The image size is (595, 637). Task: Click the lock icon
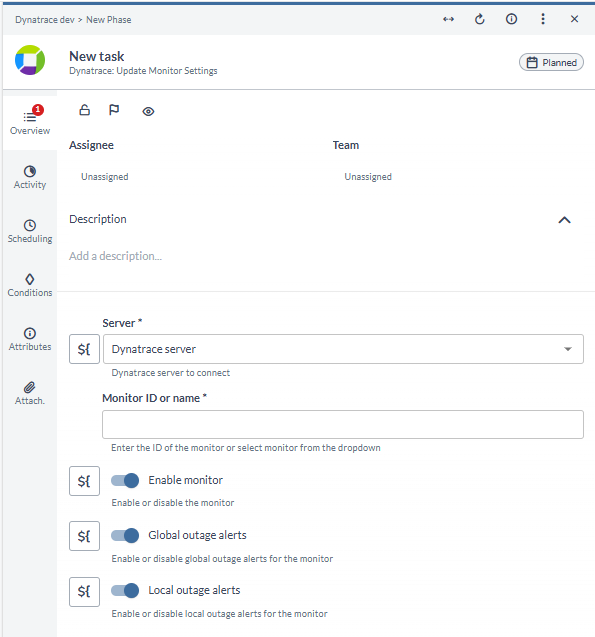(x=84, y=110)
